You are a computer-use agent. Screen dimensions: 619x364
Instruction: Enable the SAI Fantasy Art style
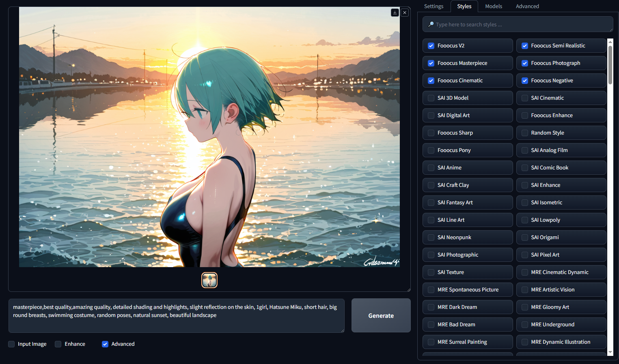(431, 203)
